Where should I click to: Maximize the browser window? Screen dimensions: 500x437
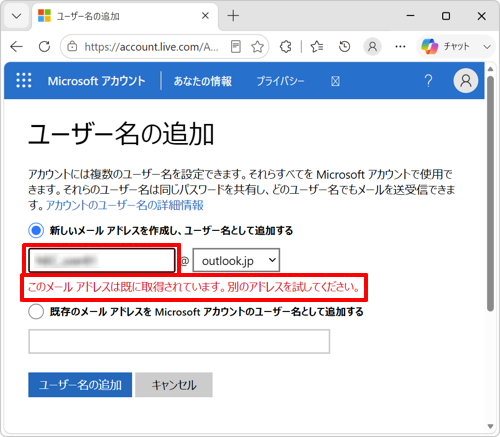[446, 16]
